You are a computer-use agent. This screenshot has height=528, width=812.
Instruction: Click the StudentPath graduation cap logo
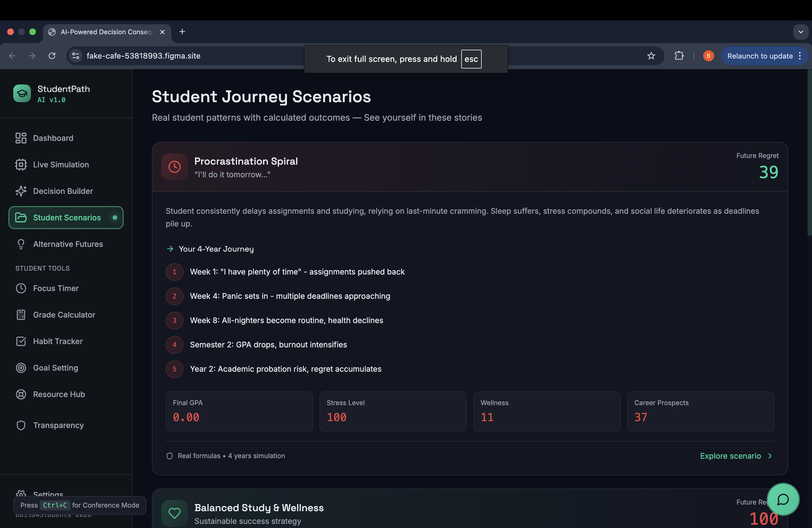pos(22,93)
